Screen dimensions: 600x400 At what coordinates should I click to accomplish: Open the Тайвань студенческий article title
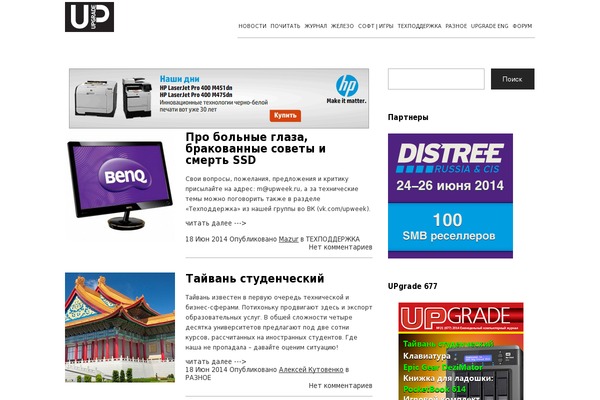click(x=255, y=278)
